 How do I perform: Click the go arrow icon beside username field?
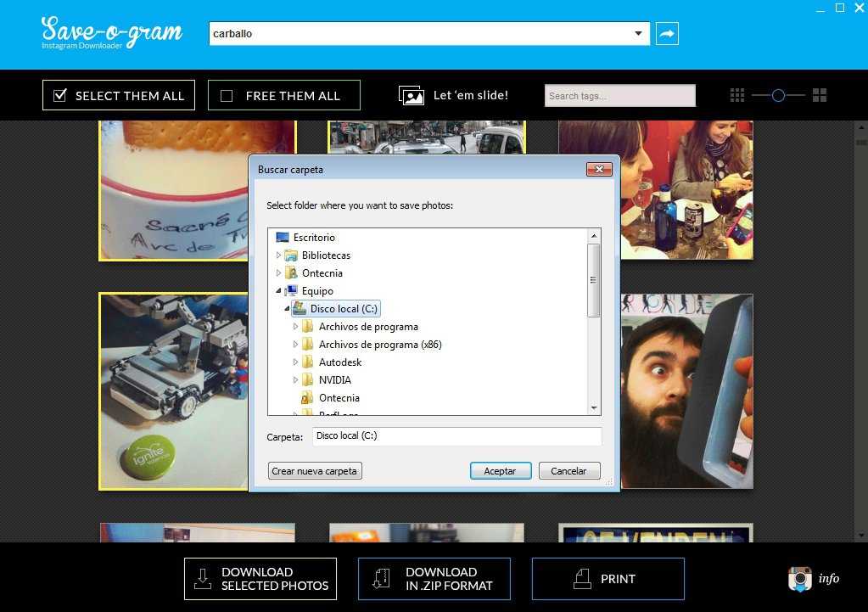point(667,34)
